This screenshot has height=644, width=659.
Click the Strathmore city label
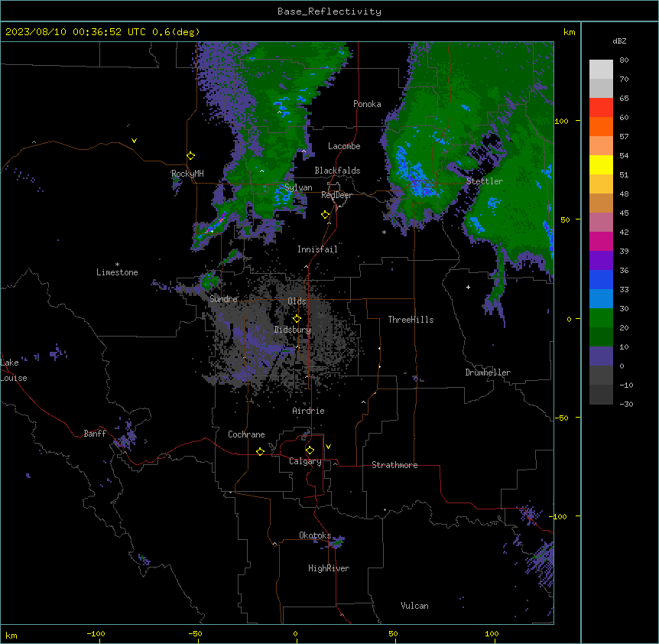pyautogui.click(x=394, y=465)
